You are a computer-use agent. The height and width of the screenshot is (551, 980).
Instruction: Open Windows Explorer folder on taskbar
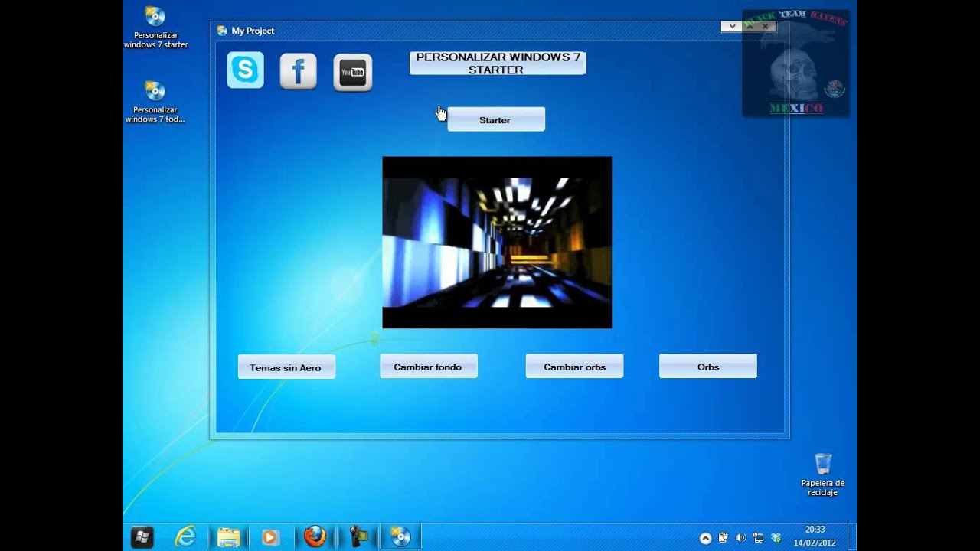[228, 537]
